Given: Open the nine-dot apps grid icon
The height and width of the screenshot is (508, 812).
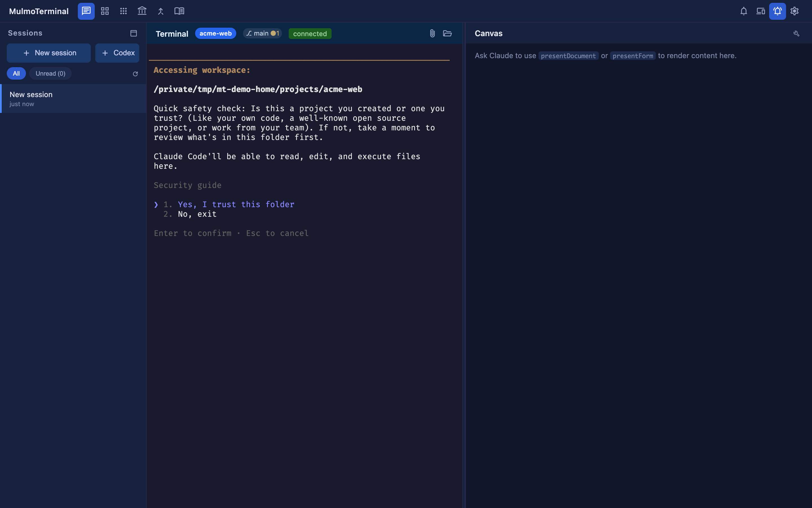Looking at the screenshot, I should point(123,11).
